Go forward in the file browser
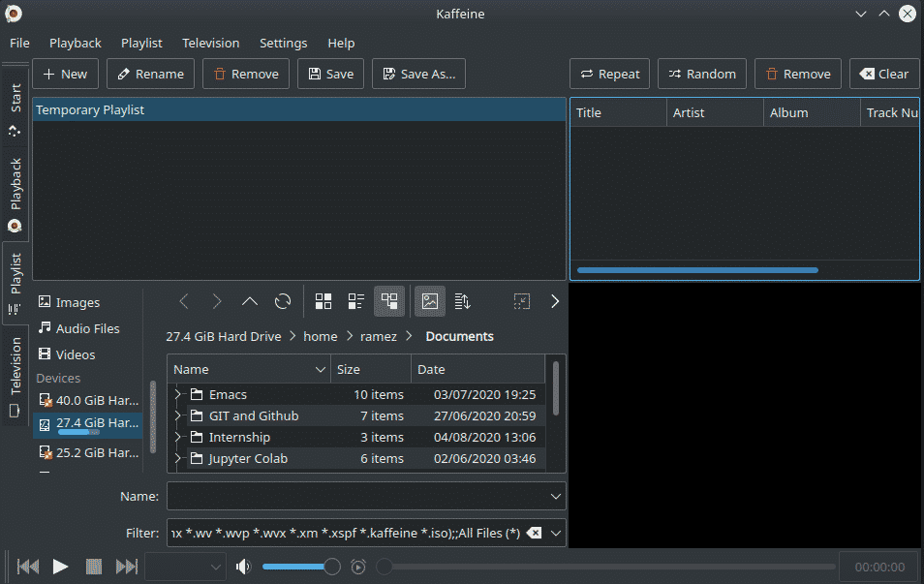This screenshot has width=924, height=584. click(217, 302)
